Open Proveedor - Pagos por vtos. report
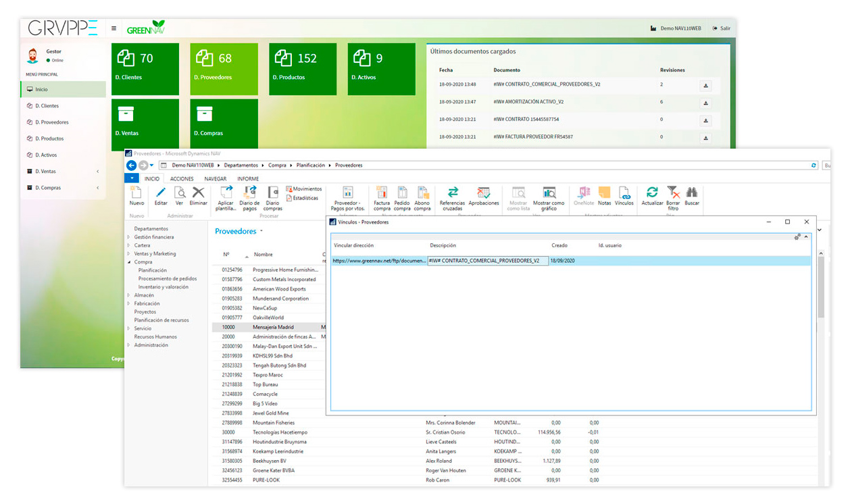 349,199
